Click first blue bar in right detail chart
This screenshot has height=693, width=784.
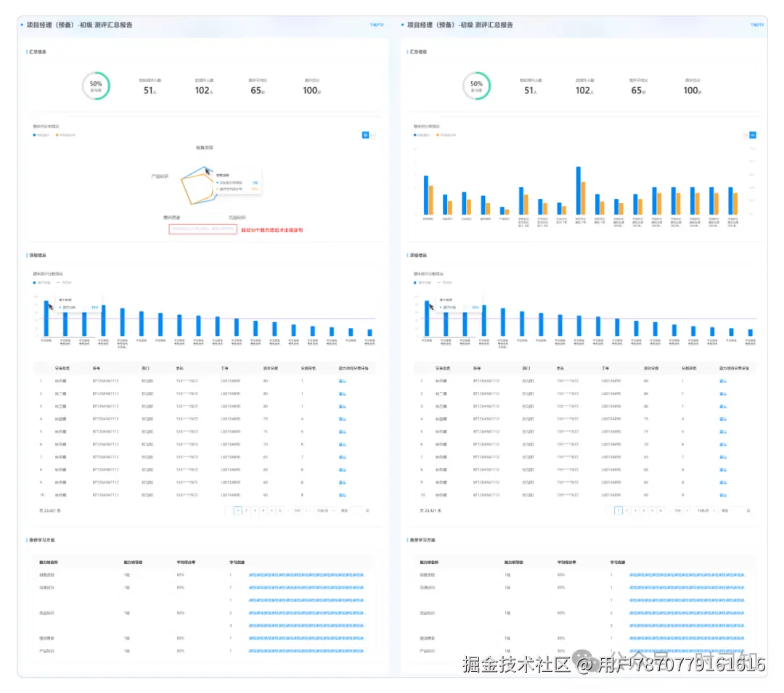point(427,319)
